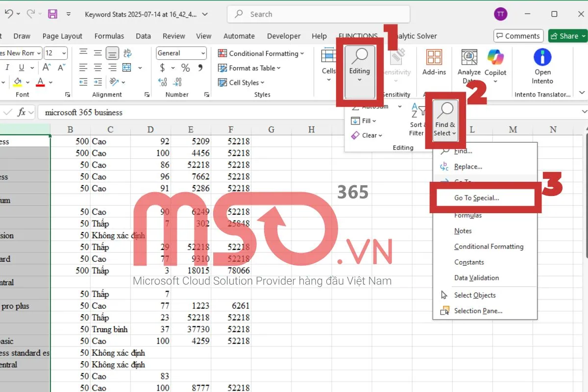Screen dimensions: 588x392
Task: Click the Save icon in title bar
Action: tap(52, 14)
